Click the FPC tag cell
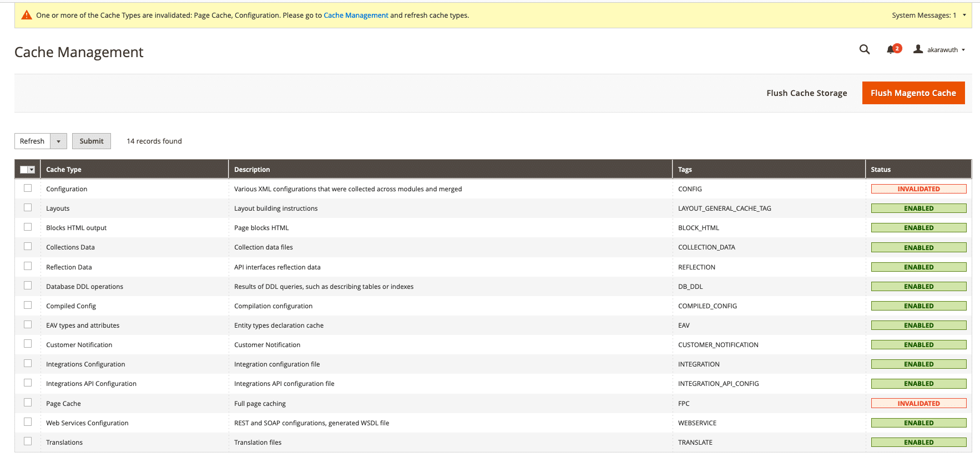 pos(684,404)
